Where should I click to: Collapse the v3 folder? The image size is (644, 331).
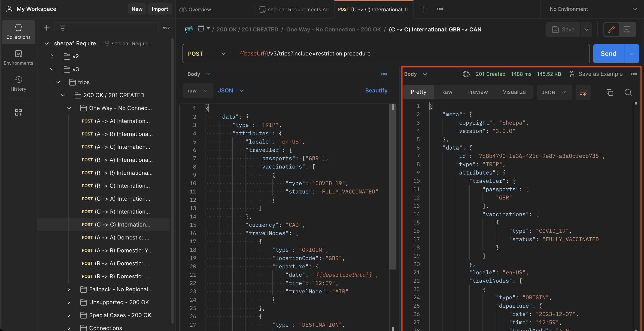pyautogui.click(x=52, y=69)
